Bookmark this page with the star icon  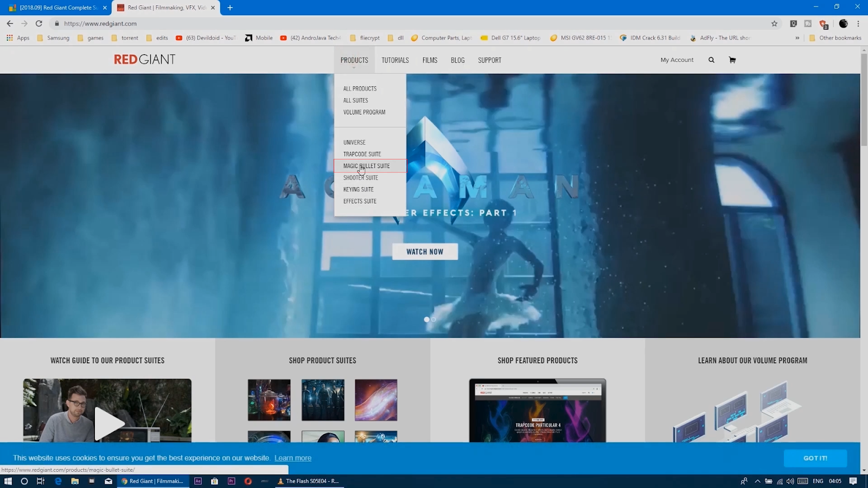[x=774, y=23]
